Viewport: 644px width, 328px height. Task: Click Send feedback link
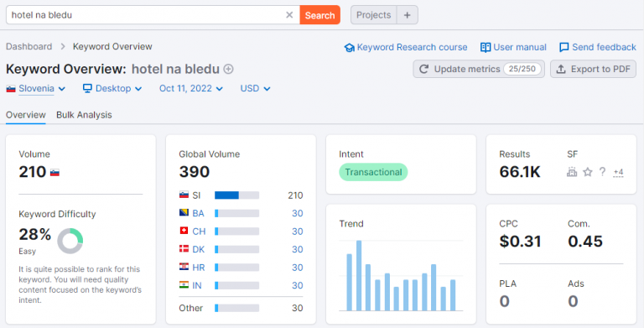point(604,47)
